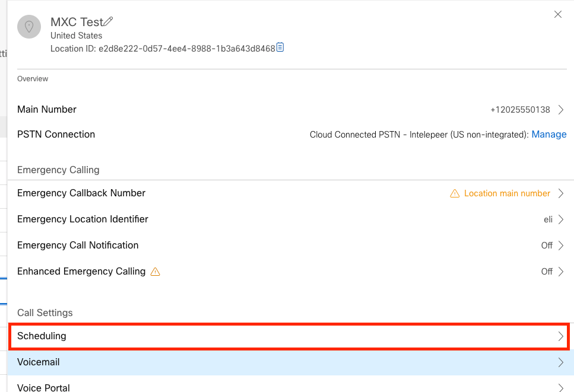This screenshot has width=574, height=392.
Task: Click the Cloud Connected PSTN Intelepeer text
Action: (x=419, y=135)
